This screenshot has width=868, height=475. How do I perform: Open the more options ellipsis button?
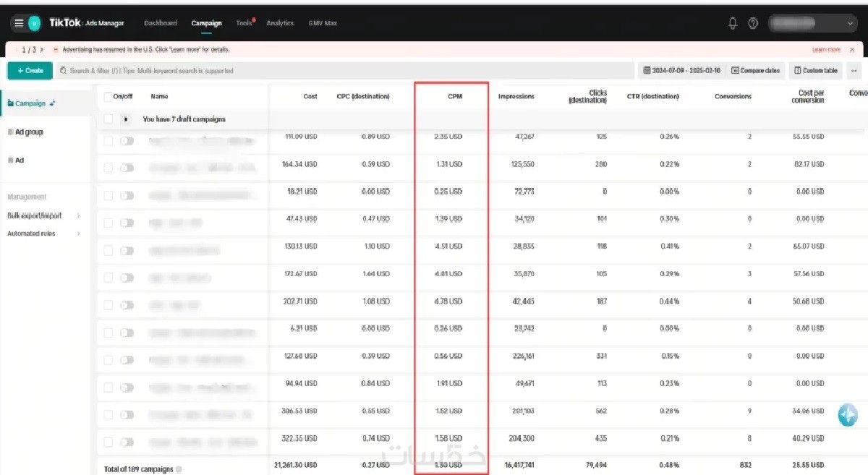(x=855, y=71)
